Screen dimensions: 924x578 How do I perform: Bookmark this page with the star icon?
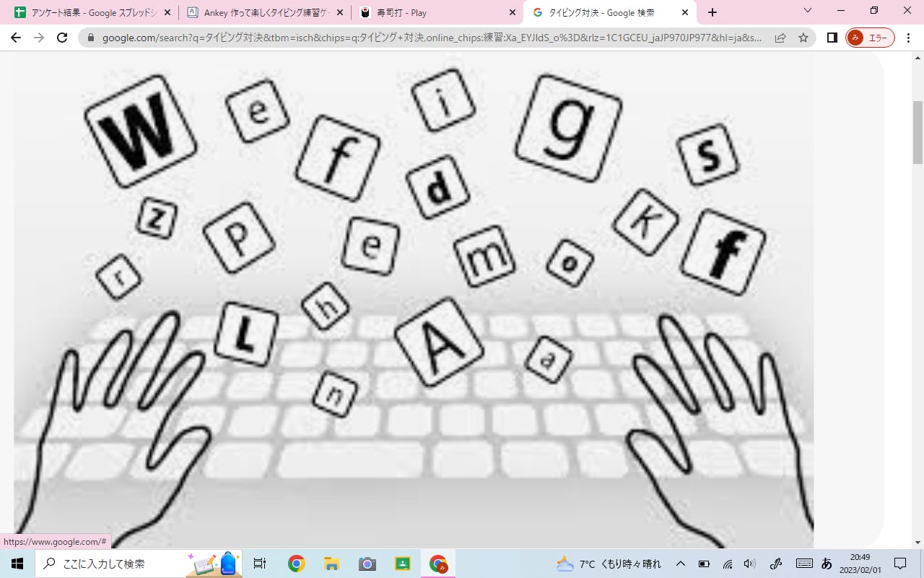click(x=803, y=38)
